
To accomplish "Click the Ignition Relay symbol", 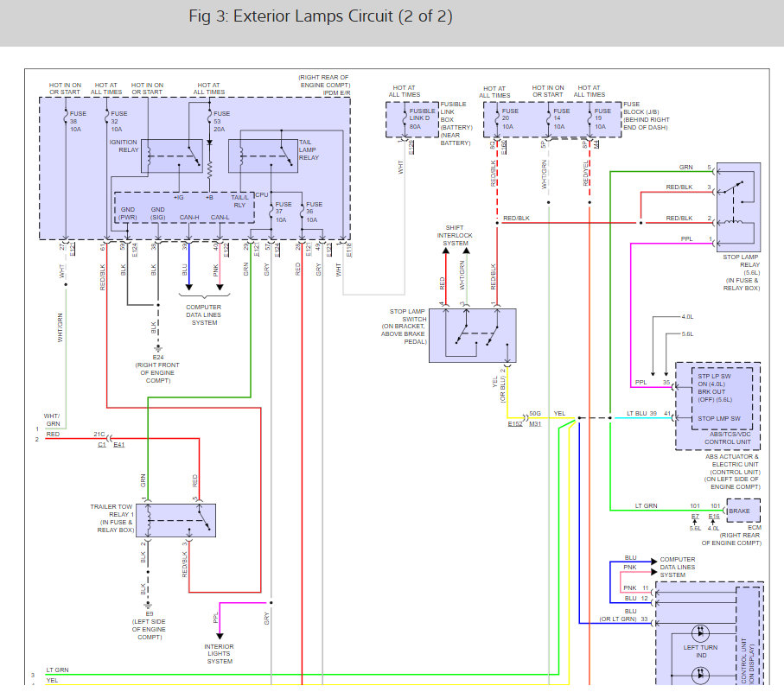I will 171,156.
